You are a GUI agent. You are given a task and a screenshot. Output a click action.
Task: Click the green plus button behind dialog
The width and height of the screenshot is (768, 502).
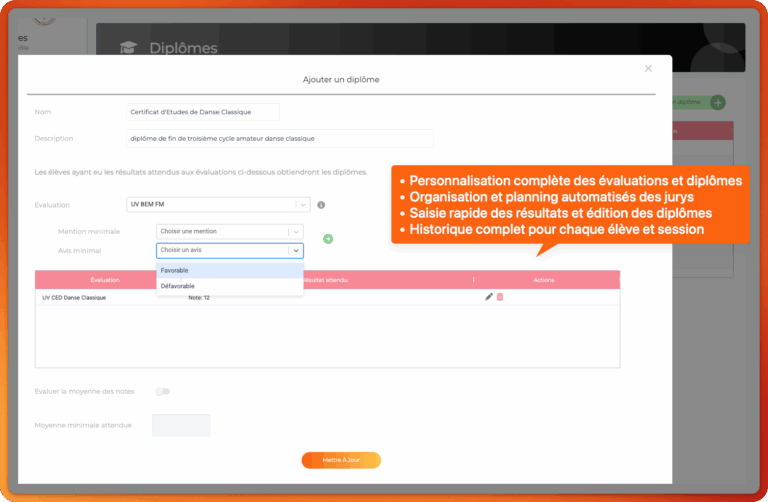pyautogui.click(x=717, y=102)
